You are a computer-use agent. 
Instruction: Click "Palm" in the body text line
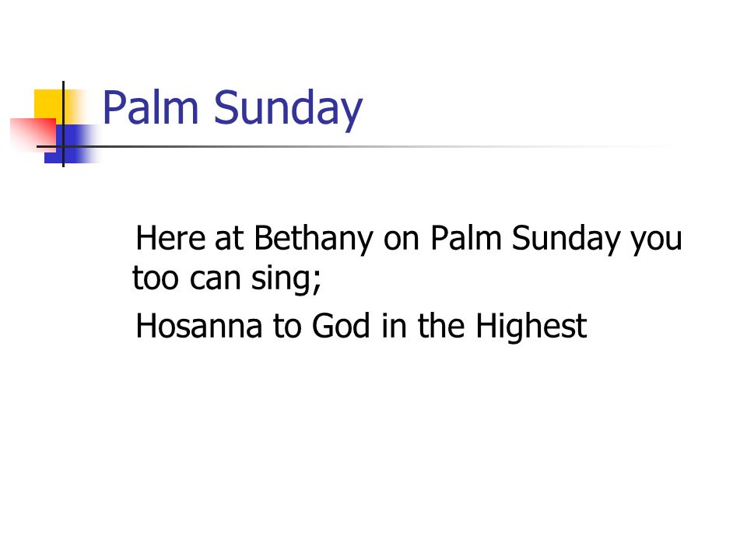point(466,238)
